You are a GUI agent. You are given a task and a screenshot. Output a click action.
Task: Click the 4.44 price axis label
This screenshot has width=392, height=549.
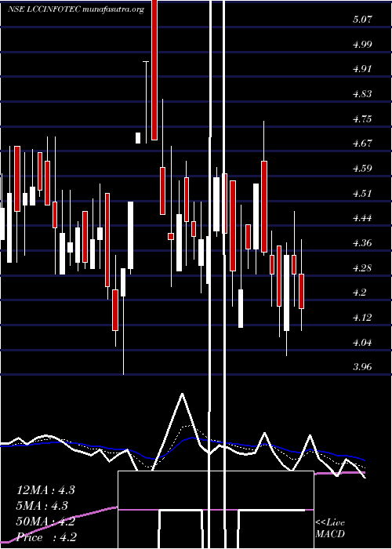pyautogui.click(x=362, y=218)
